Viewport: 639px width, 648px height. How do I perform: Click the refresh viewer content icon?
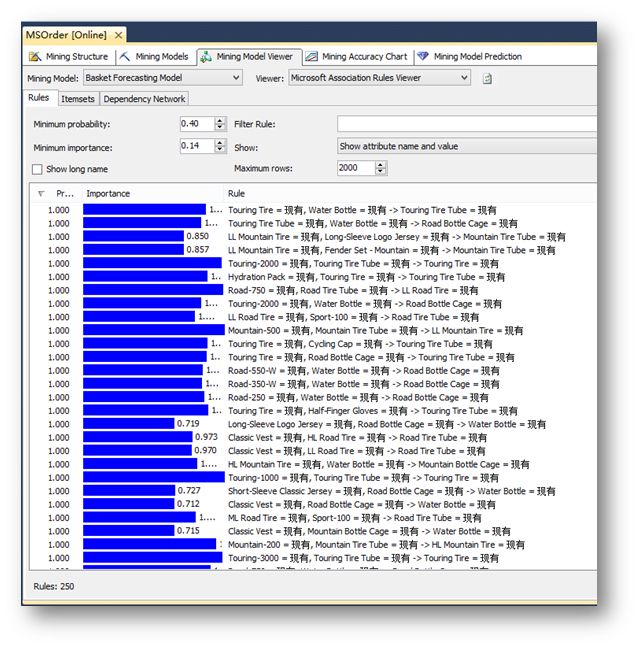487,78
